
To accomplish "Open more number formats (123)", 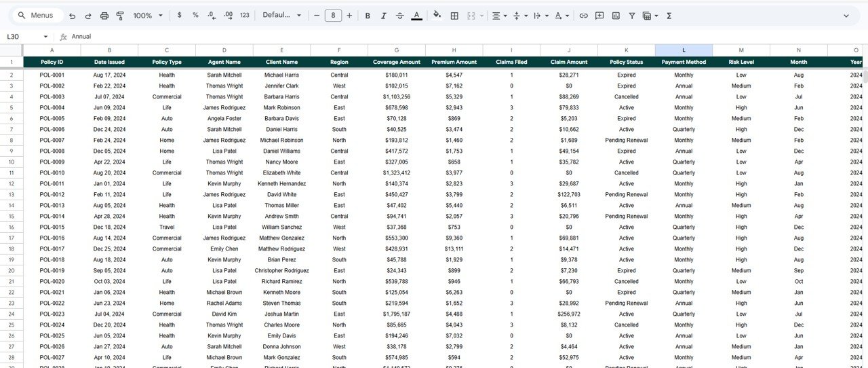I will click(245, 16).
